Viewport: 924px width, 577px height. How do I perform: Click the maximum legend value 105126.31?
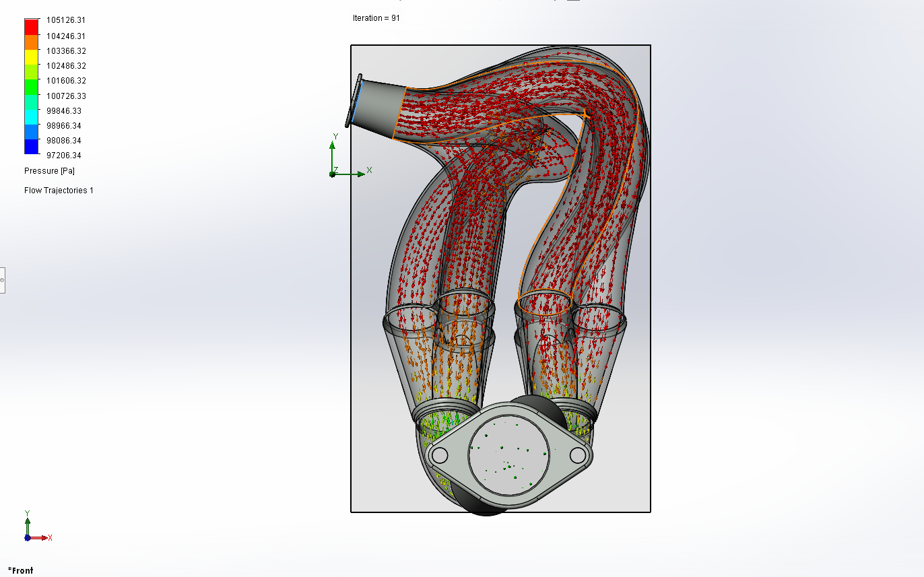[66, 20]
